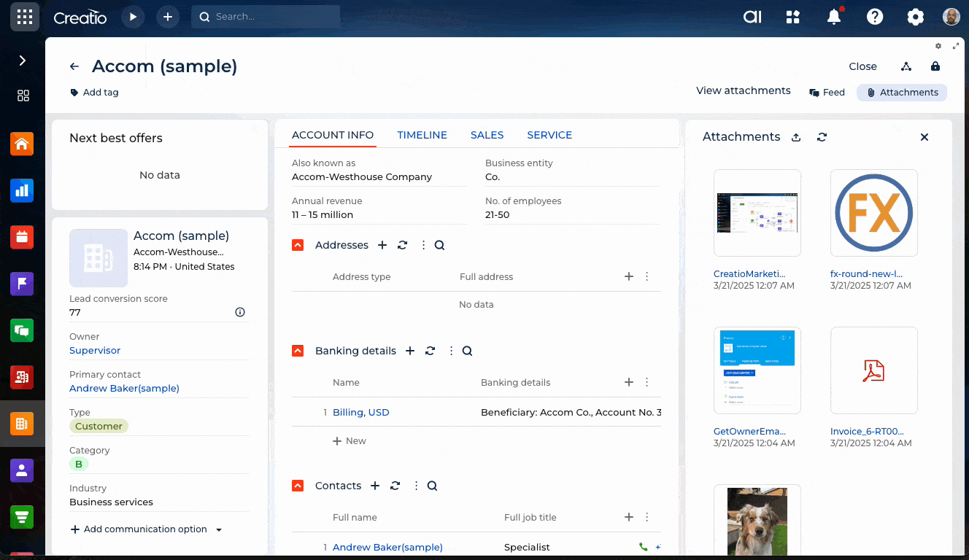Click the Creatio AI assistant icon
The width and height of the screenshot is (969, 560).
click(x=752, y=17)
